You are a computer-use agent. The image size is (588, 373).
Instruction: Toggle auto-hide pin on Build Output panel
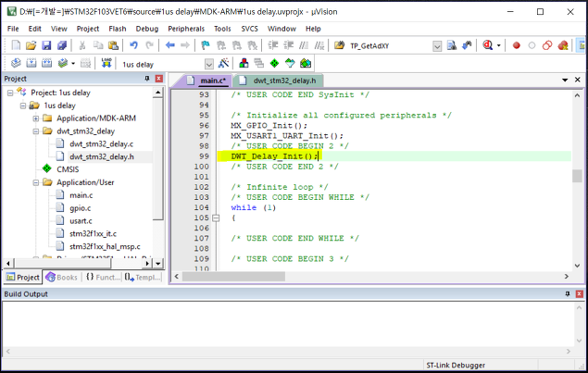point(568,294)
